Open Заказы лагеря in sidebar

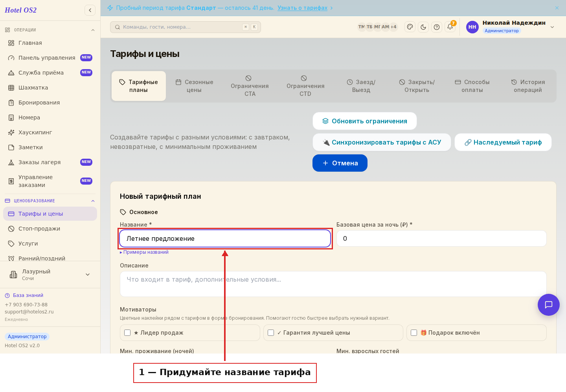click(50, 162)
